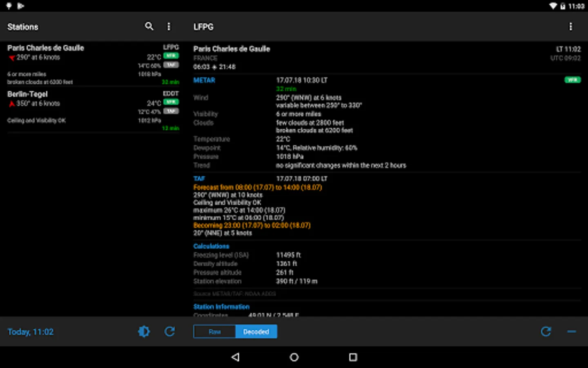Tap '350° at 6 knots' in the Berlin-Tegel row
588x368 pixels.
point(38,103)
